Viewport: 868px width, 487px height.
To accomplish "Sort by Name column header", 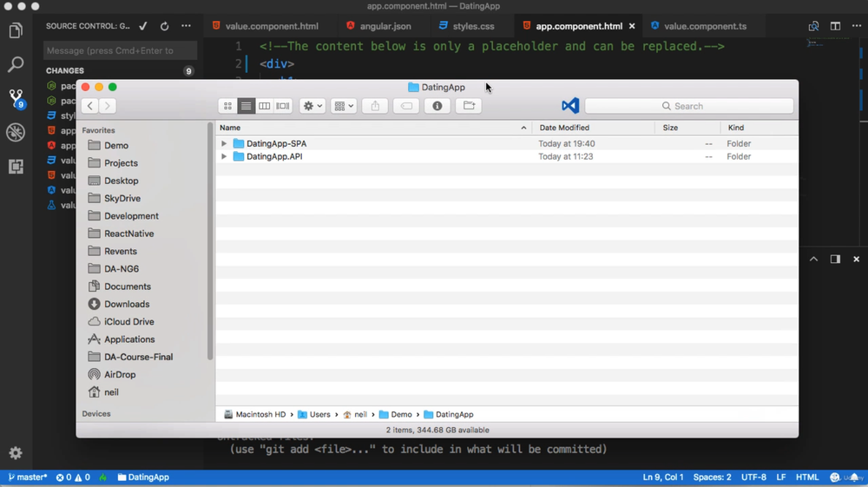I will click(373, 128).
